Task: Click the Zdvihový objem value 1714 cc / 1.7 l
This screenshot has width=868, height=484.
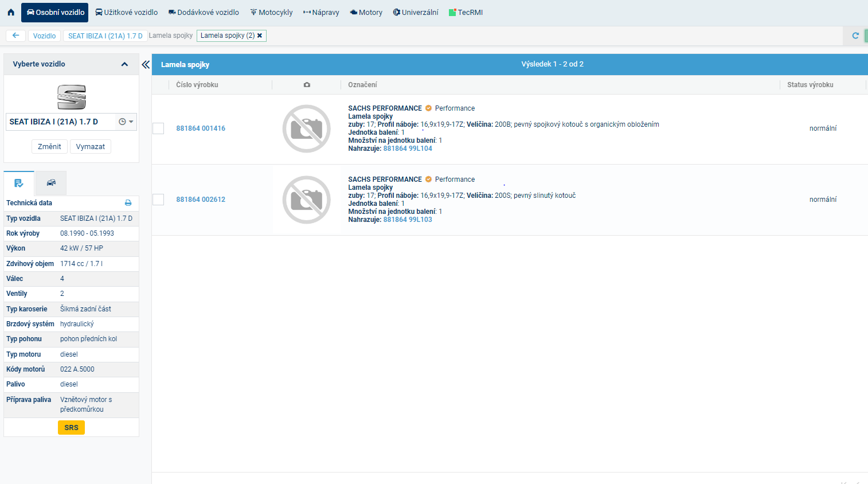Action: coord(81,264)
